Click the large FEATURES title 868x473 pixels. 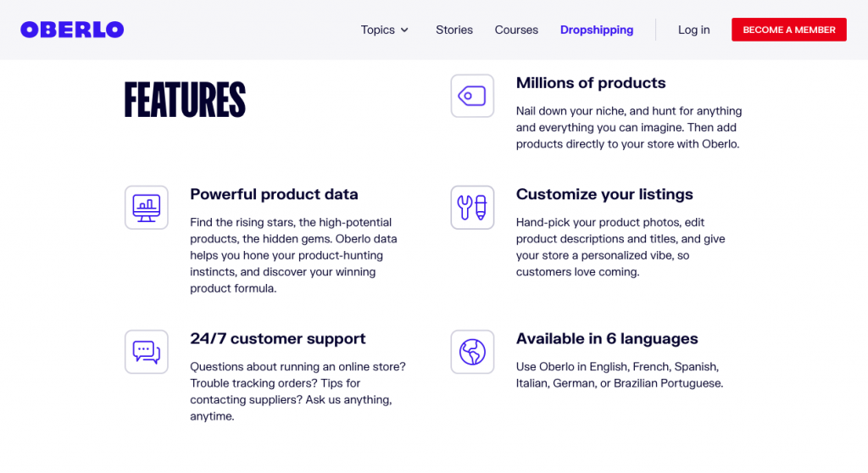tap(185, 100)
